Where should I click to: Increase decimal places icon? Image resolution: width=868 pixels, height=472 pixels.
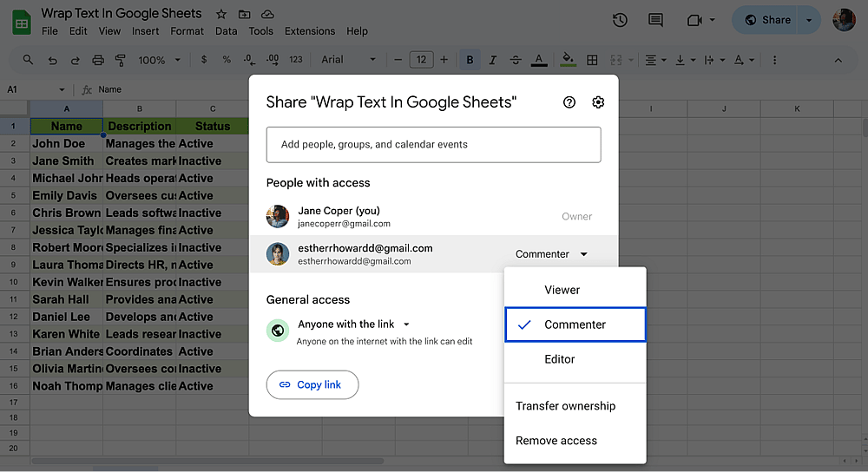coord(273,60)
